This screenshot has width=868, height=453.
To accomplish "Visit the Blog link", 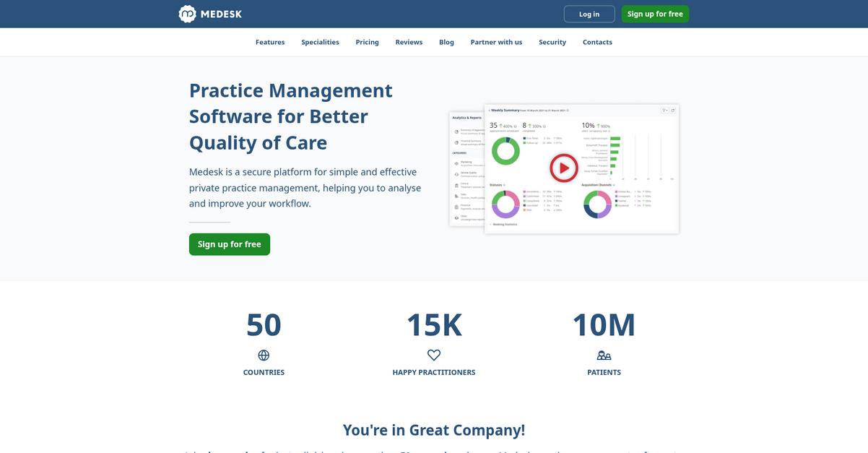I will (x=446, y=42).
